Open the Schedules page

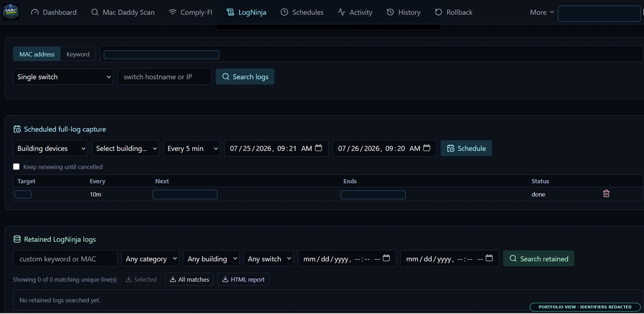point(302,12)
